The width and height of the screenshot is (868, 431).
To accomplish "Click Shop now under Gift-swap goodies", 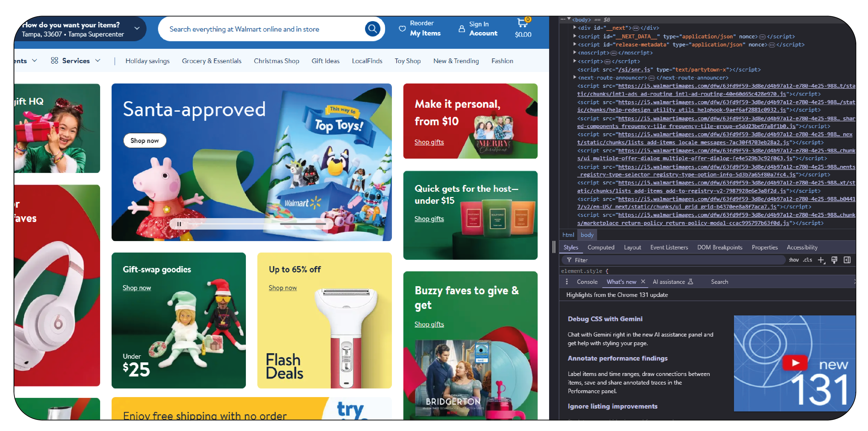I will coord(136,287).
